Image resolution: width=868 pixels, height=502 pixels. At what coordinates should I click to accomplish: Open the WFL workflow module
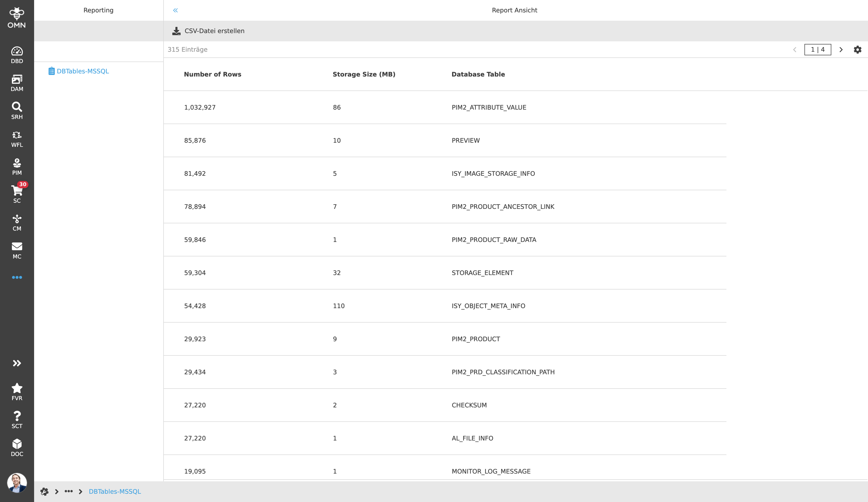coord(17,139)
